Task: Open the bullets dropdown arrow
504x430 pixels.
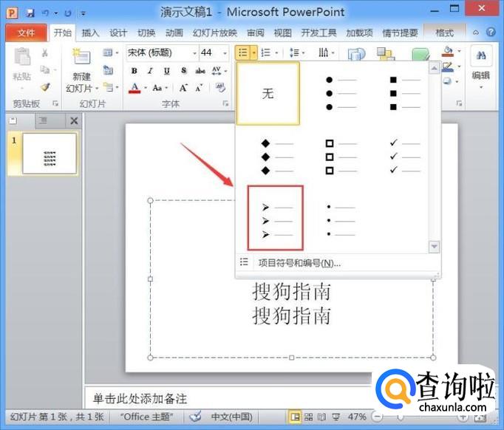Action: point(254,52)
